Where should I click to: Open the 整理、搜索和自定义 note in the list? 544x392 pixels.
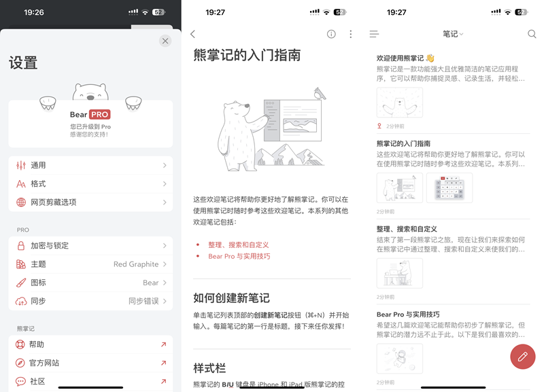click(453, 262)
